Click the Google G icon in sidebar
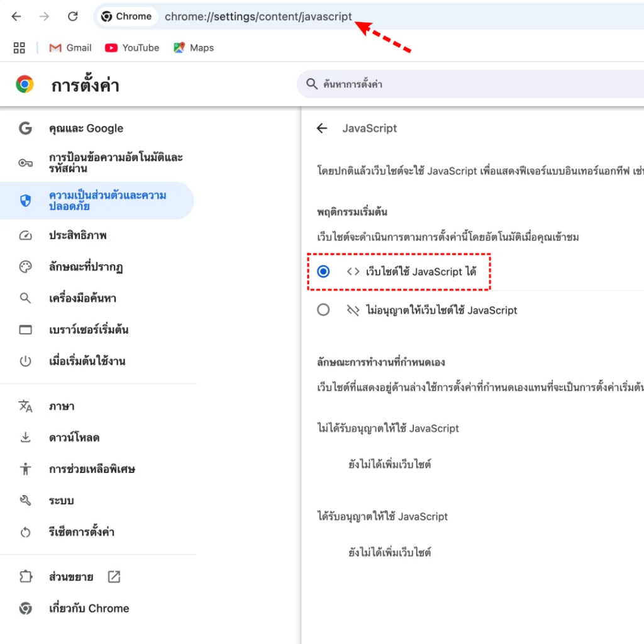This screenshot has width=644, height=644. [25, 128]
